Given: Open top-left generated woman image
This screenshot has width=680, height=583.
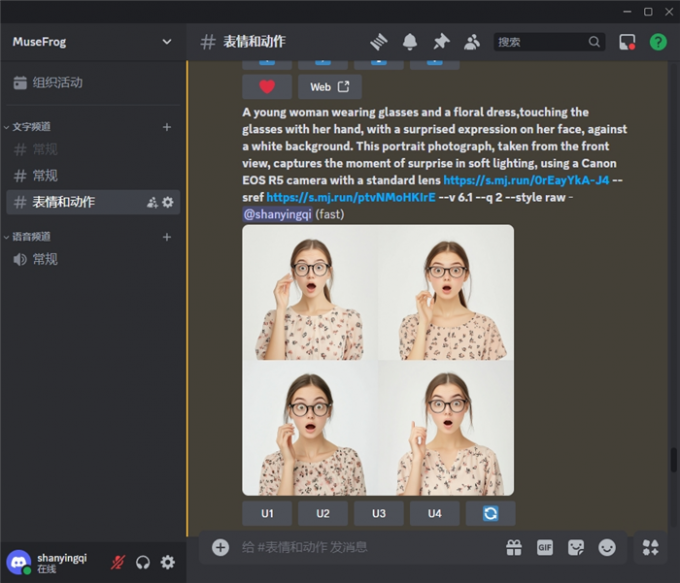Looking at the screenshot, I should coord(310,292).
